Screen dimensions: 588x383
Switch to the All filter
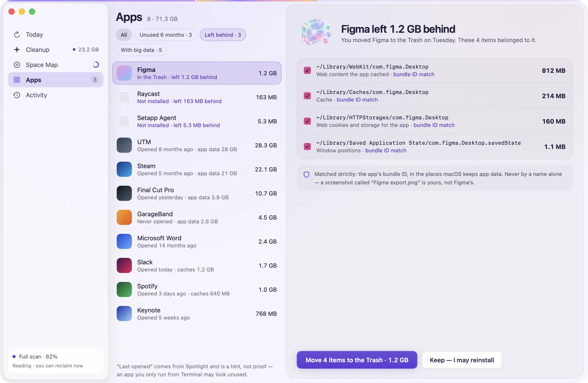[x=124, y=35]
